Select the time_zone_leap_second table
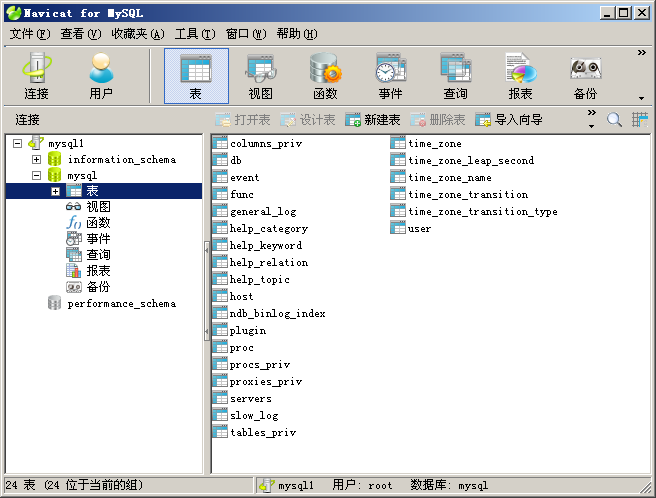 click(462, 160)
